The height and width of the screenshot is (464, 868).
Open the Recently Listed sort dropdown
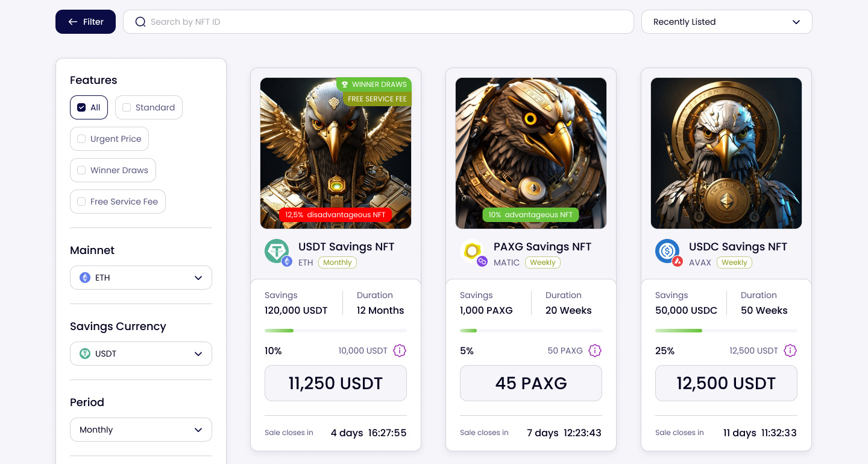point(727,22)
